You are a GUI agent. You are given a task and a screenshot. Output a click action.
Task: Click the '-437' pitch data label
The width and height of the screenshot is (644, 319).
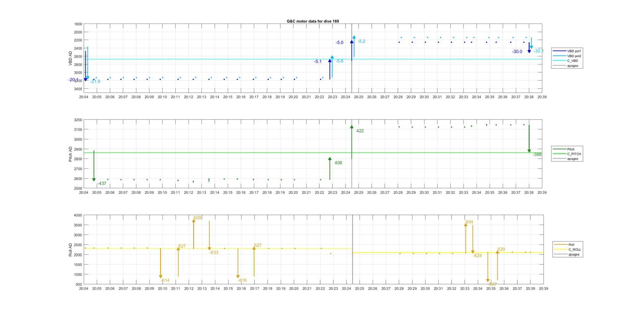(x=102, y=184)
